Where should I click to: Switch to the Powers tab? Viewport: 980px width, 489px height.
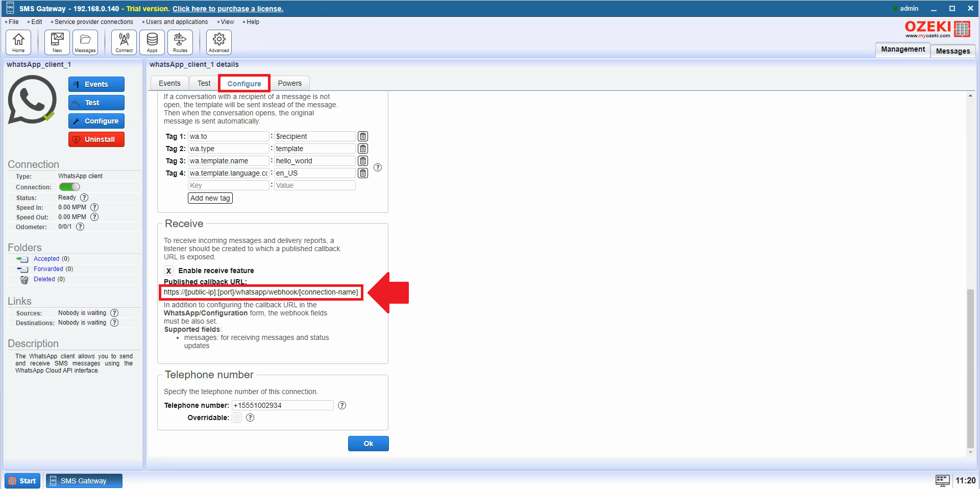pos(290,83)
